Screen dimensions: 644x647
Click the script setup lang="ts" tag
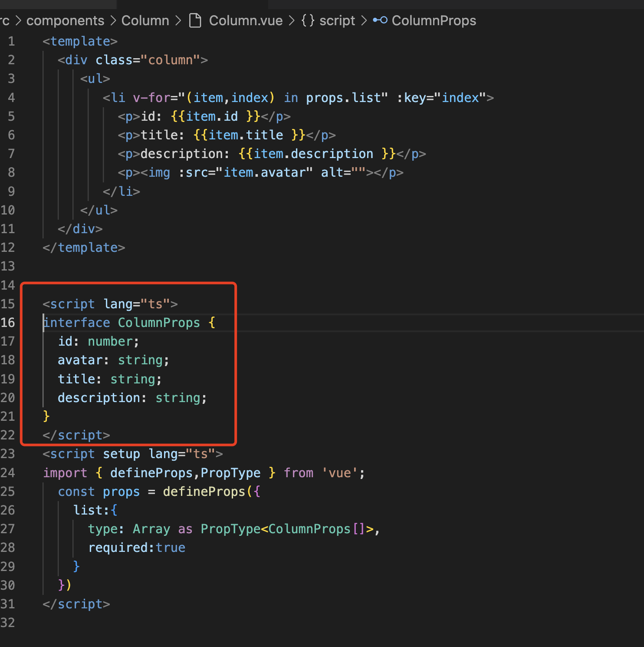click(133, 454)
